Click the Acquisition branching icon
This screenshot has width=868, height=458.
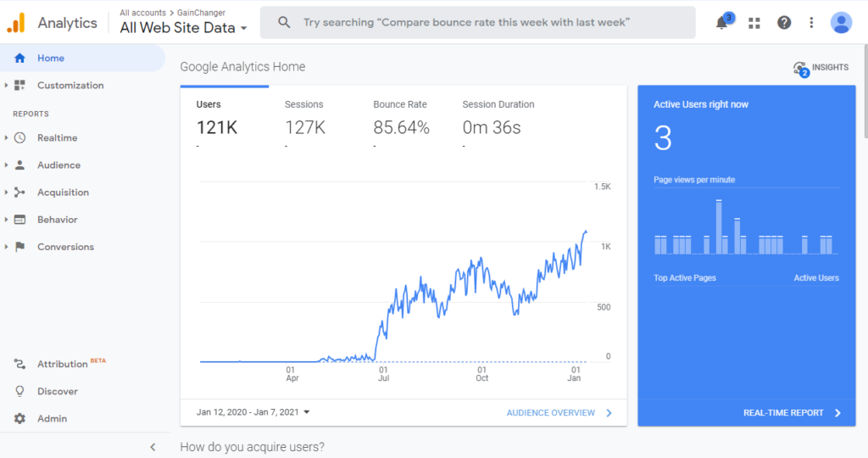pos(20,193)
